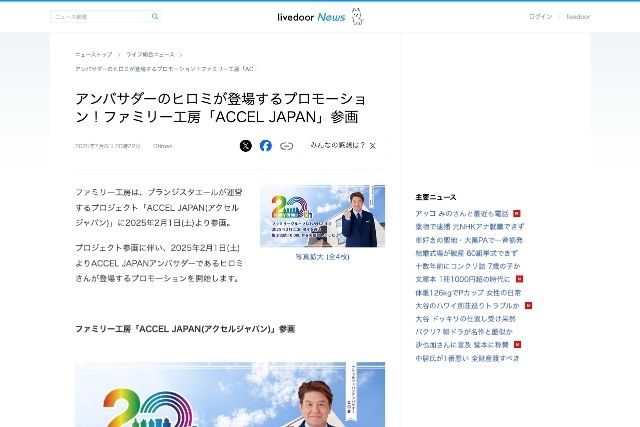Click the small 20th anniversary thumbnail image
640x427 pixels.
tap(322, 216)
